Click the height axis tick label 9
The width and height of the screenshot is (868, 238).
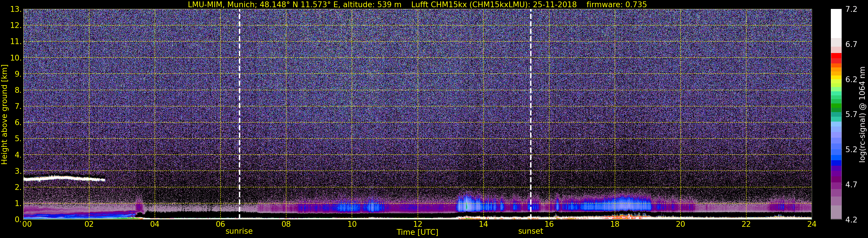[18, 74]
